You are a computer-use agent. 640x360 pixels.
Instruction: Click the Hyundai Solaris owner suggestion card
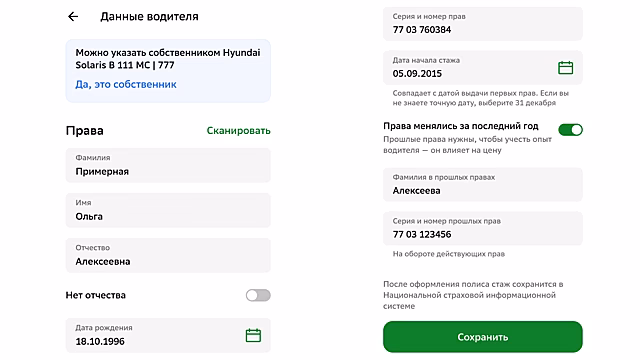168,71
